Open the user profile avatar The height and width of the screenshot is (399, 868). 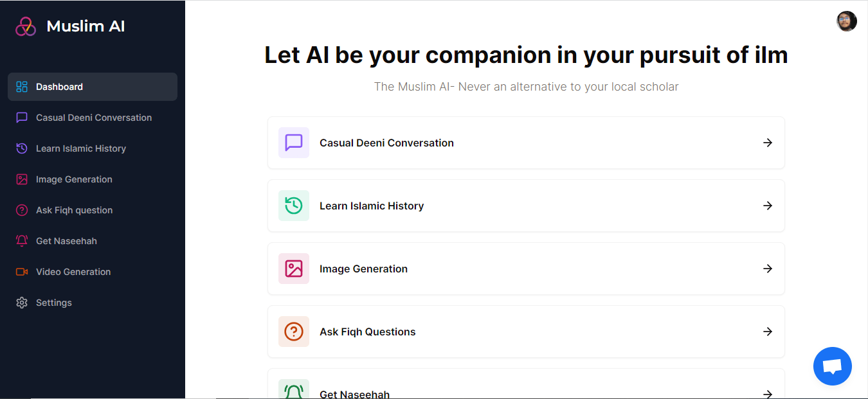point(847,21)
